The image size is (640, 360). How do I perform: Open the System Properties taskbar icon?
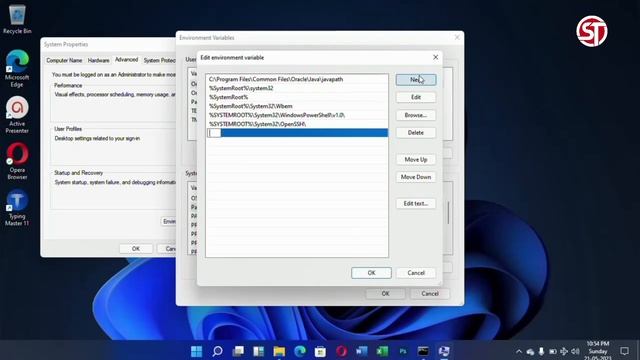click(x=444, y=351)
